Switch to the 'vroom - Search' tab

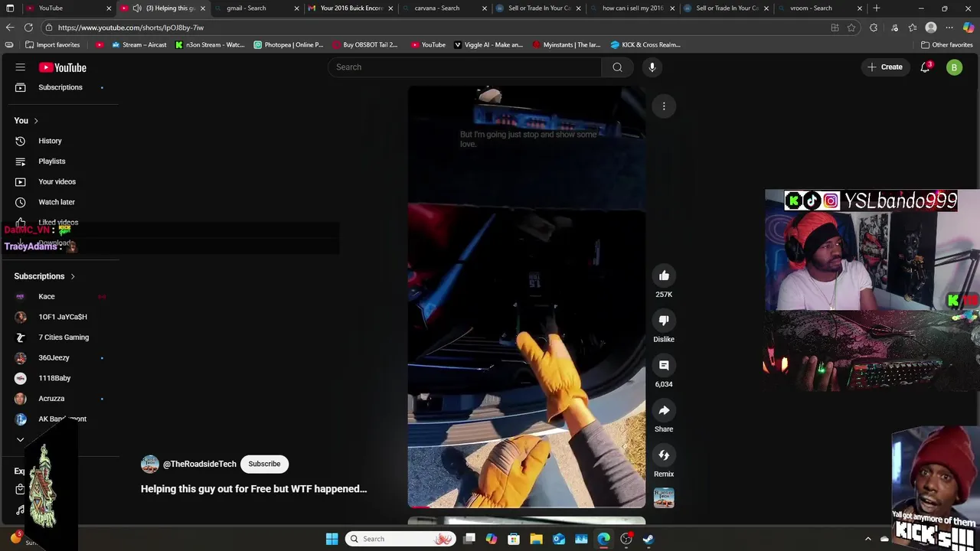819,8
